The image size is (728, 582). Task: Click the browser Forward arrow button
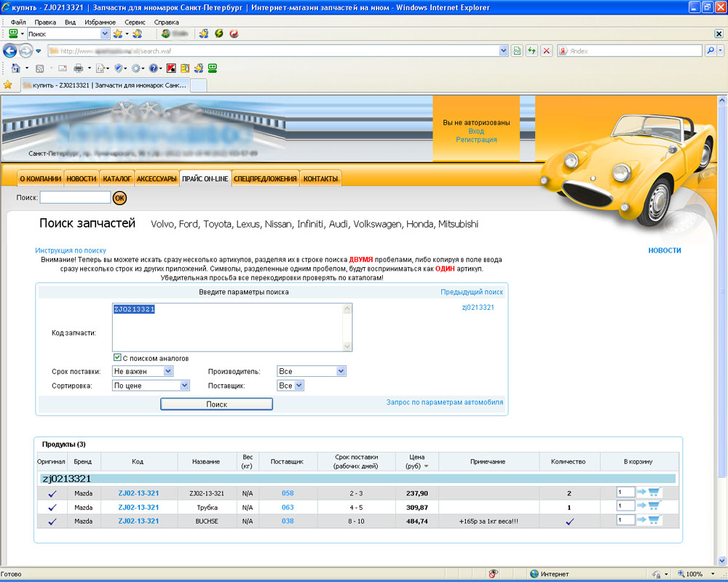26,51
